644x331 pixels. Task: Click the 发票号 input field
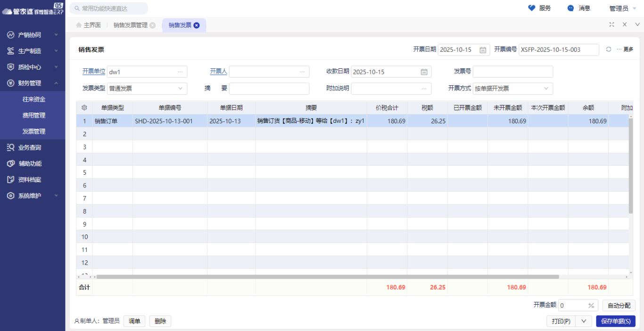(x=513, y=72)
